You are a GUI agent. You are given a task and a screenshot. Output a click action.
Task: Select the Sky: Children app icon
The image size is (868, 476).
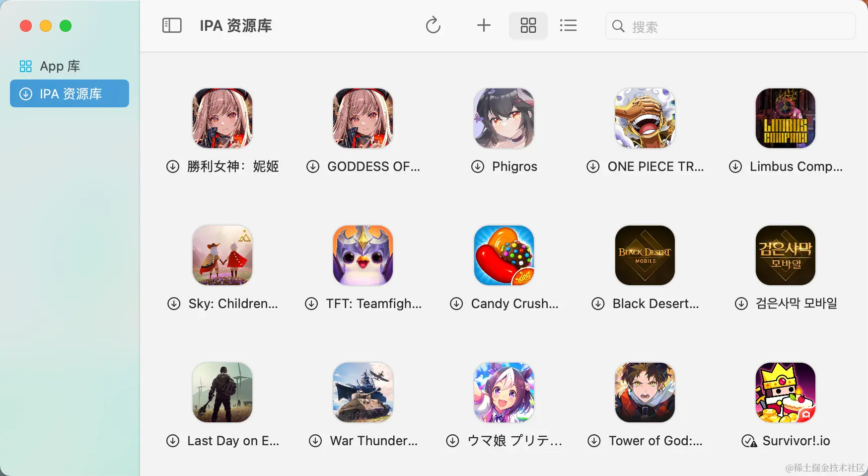(x=222, y=255)
